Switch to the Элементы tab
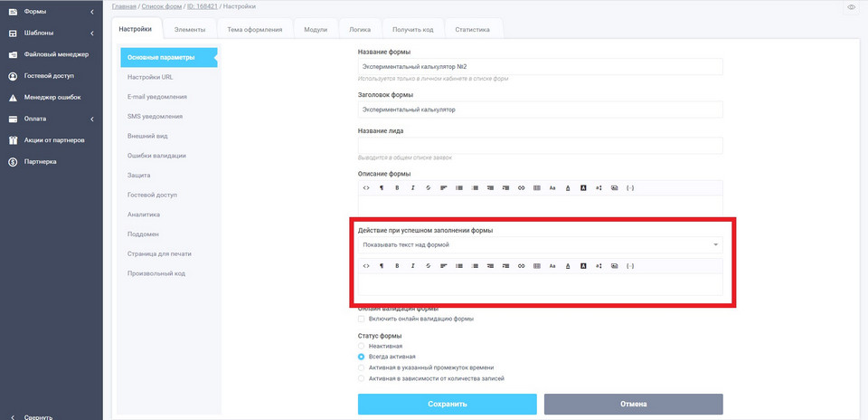The image size is (868, 420). (190, 29)
